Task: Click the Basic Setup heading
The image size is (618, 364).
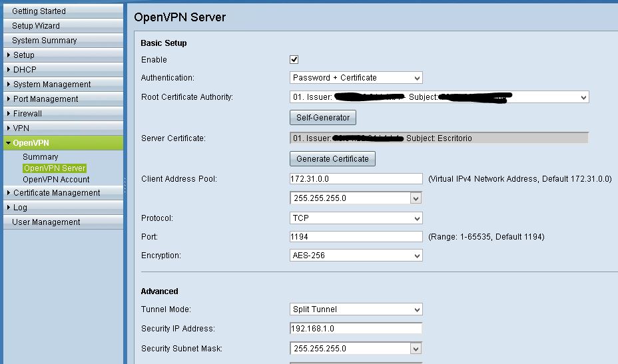Action: pos(164,43)
